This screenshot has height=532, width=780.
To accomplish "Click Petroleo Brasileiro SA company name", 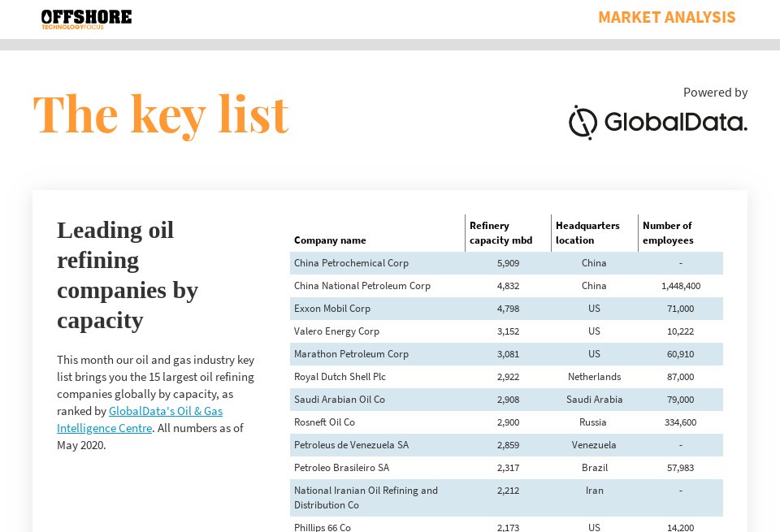I will click(x=341, y=468).
